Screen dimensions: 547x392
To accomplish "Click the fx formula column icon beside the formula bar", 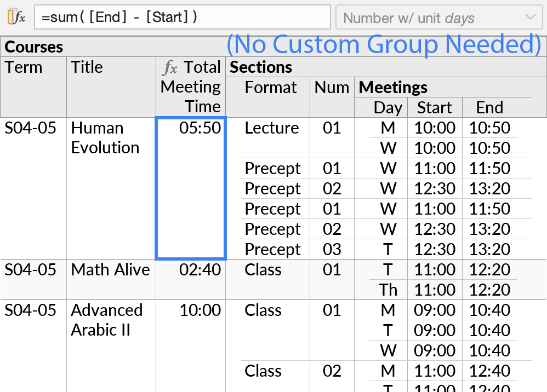I will pyautogui.click(x=15, y=17).
